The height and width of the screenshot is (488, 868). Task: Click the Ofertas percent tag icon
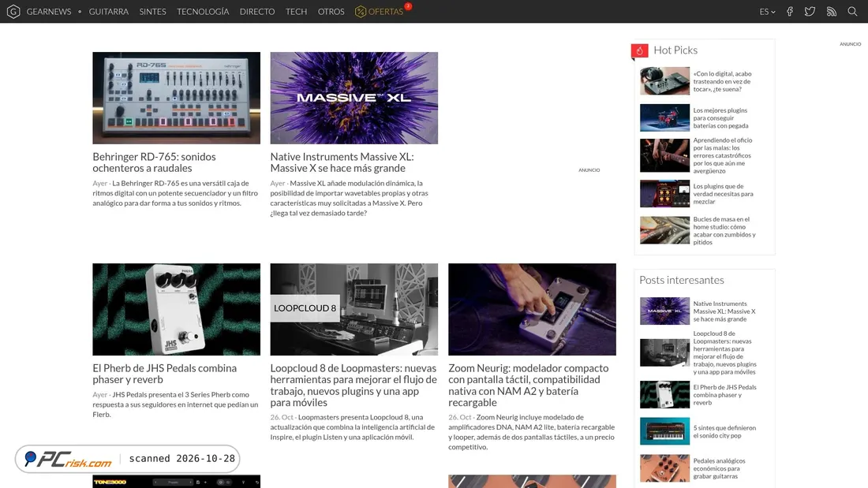361,12
